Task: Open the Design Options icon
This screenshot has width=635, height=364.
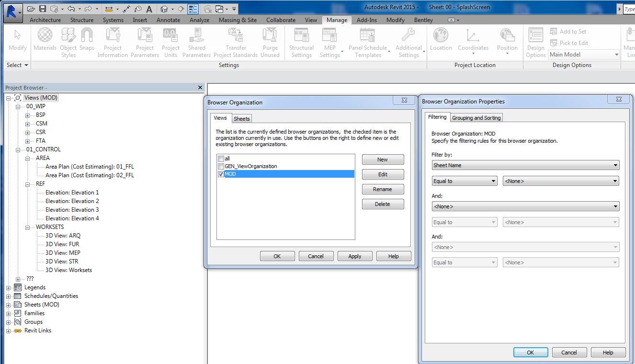Action: tap(536, 34)
